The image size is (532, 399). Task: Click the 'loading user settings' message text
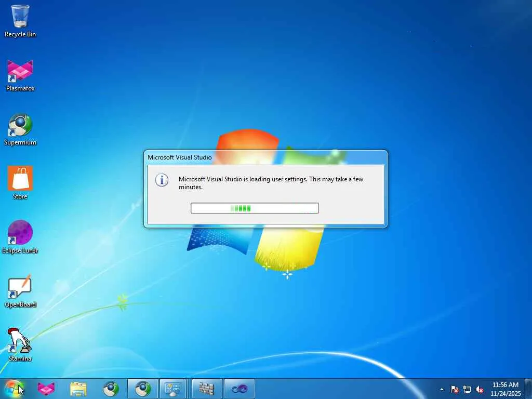click(271, 183)
